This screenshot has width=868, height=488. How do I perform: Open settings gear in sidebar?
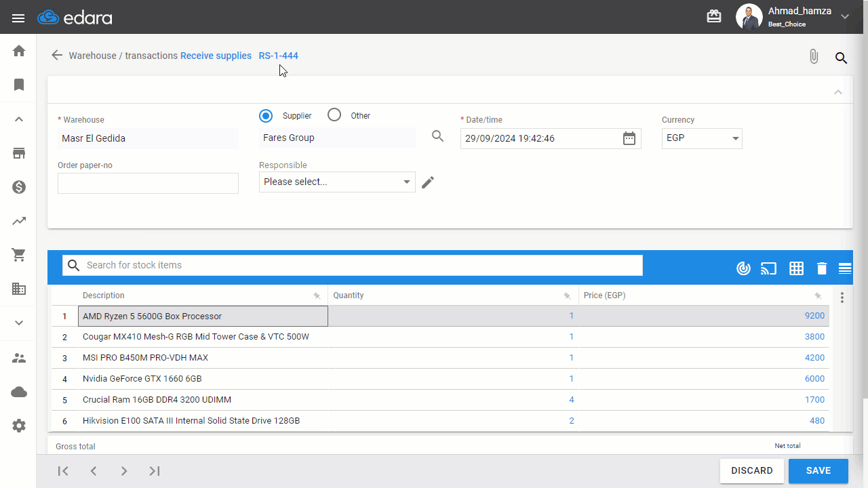click(19, 426)
